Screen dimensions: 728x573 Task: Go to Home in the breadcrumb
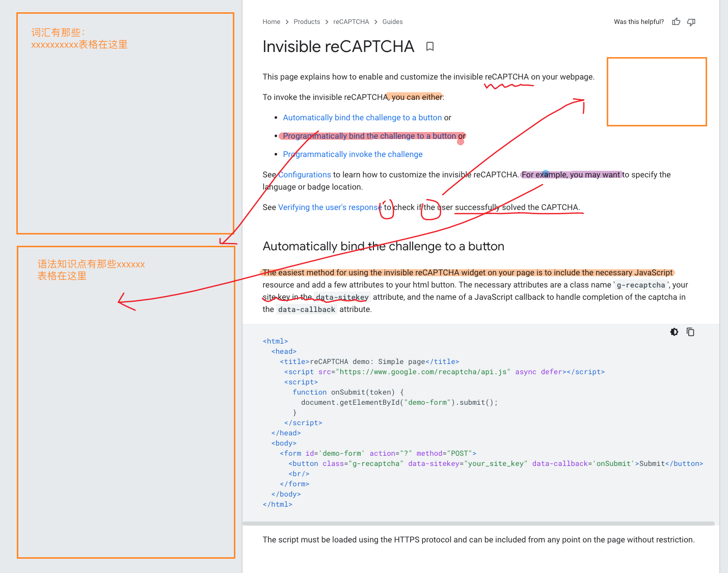(272, 22)
